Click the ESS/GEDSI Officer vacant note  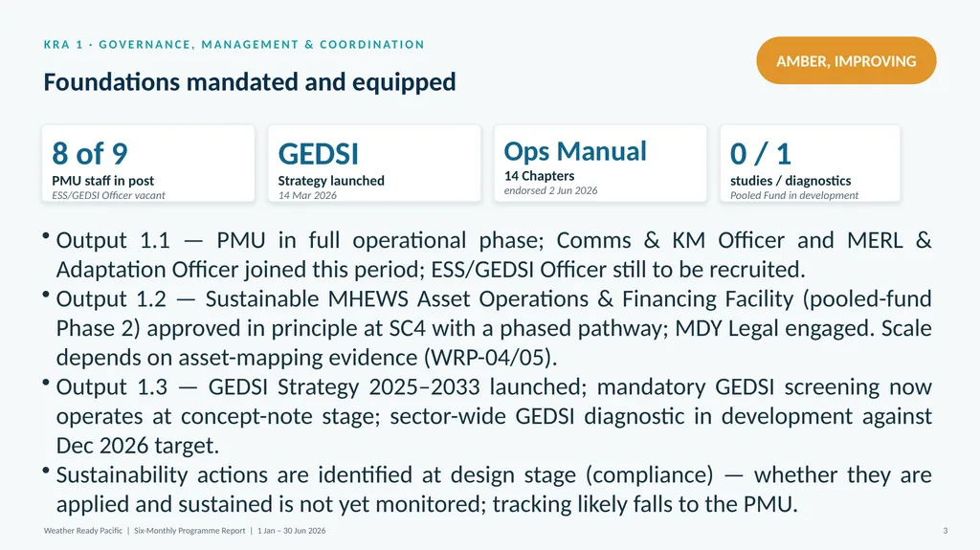pyautogui.click(x=108, y=195)
